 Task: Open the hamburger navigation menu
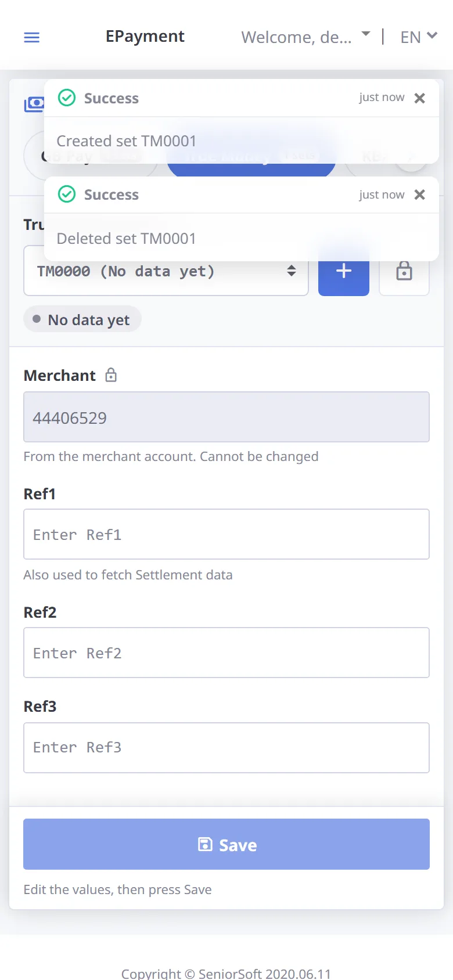coord(31,38)
